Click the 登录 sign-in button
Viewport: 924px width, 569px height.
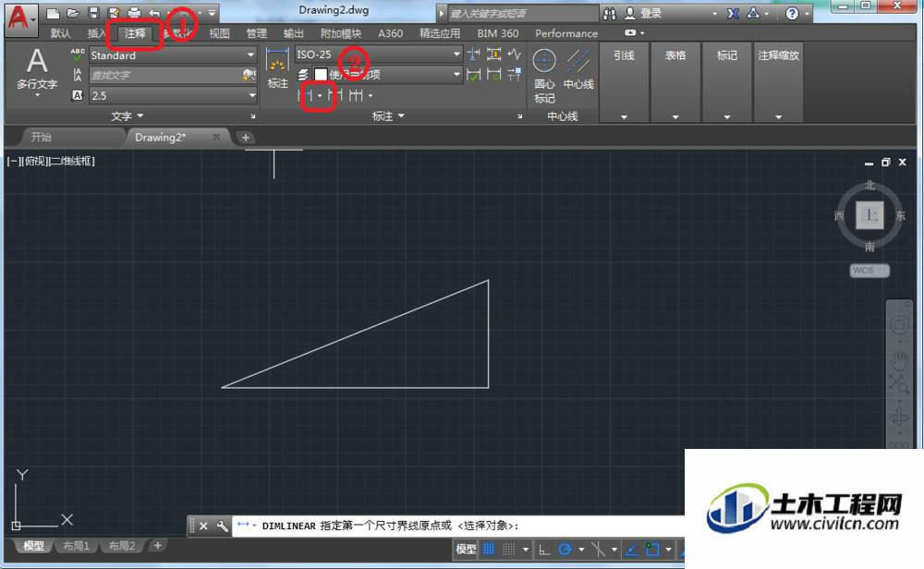pos(643,13)
